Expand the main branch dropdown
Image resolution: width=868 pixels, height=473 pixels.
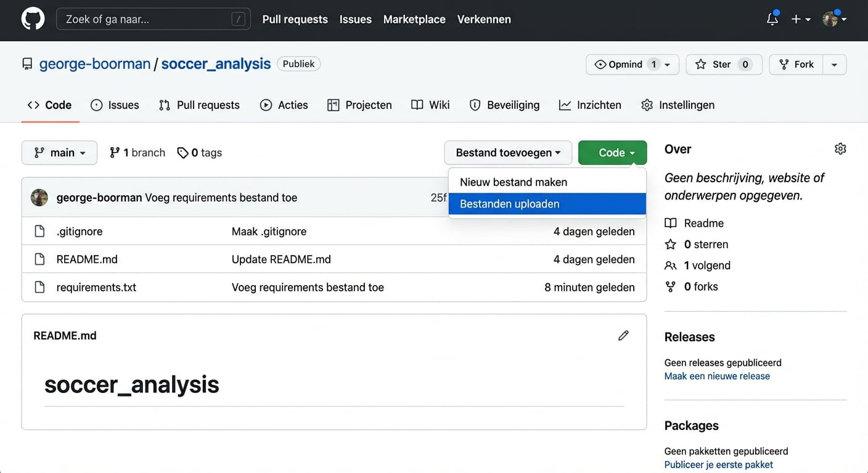(59, 153)
